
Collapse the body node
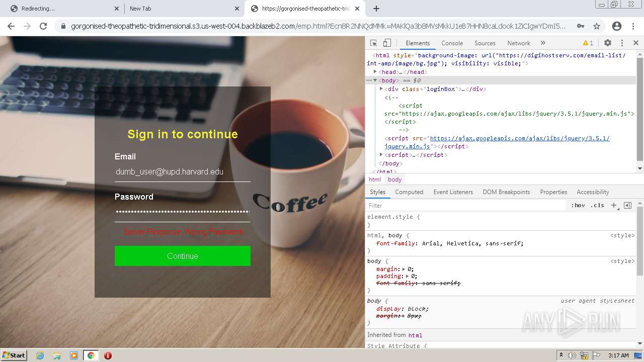point(375,80)
